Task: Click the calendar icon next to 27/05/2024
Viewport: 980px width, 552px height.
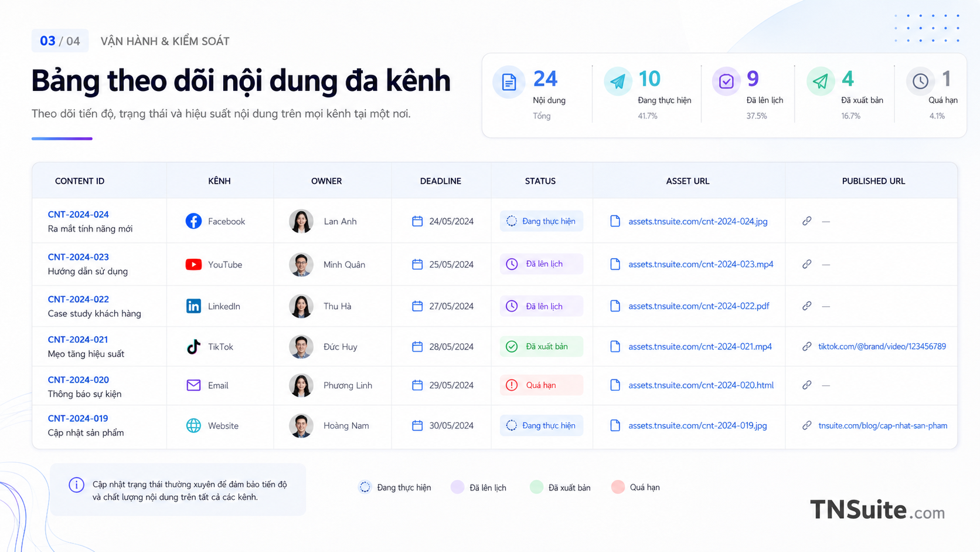Action: point(417,306)
